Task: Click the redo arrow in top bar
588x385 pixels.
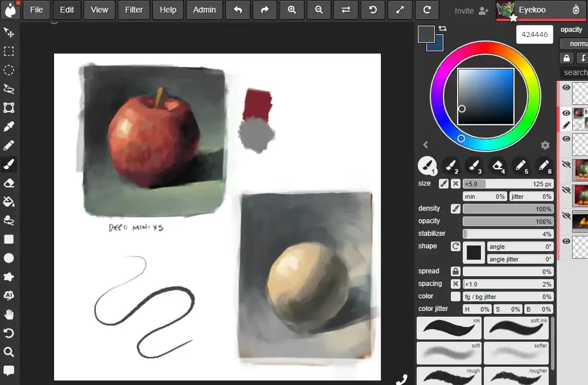Action: [265, 10]
